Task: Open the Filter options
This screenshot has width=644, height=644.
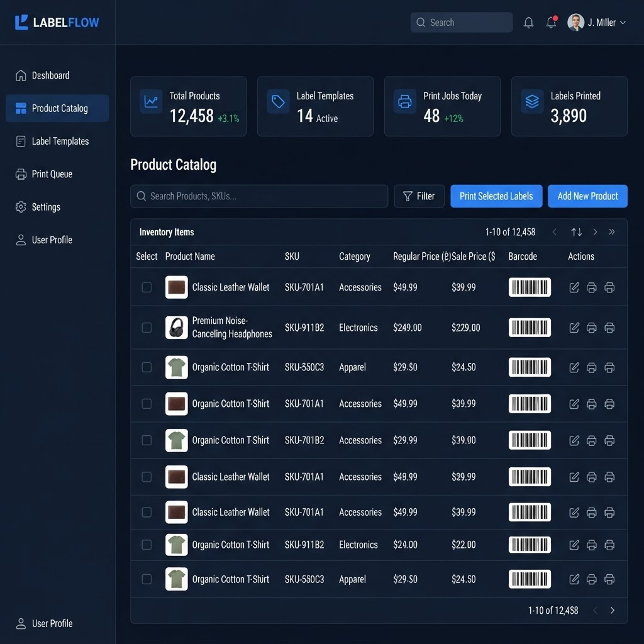Action: 419,196
